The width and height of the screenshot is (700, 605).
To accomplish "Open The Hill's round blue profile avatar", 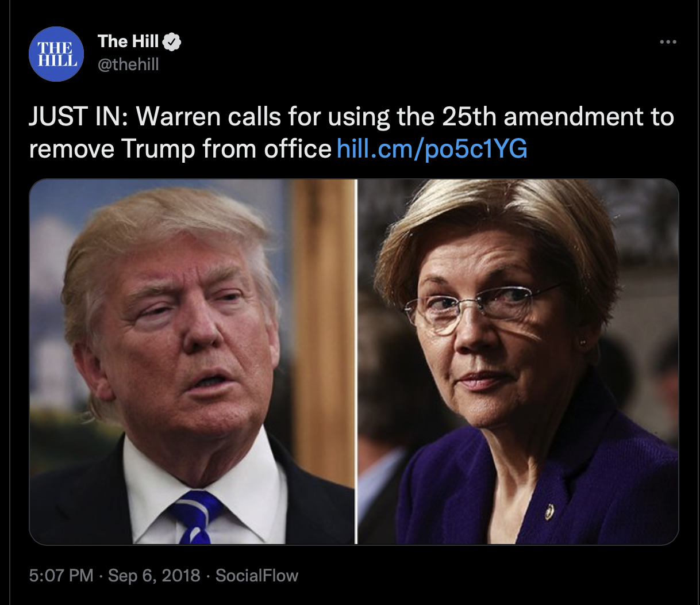I will (x=56, y=53).
